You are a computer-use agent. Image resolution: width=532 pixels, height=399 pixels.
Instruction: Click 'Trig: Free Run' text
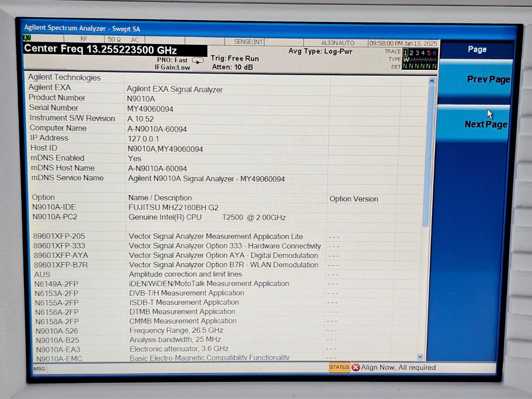(235, 59)
